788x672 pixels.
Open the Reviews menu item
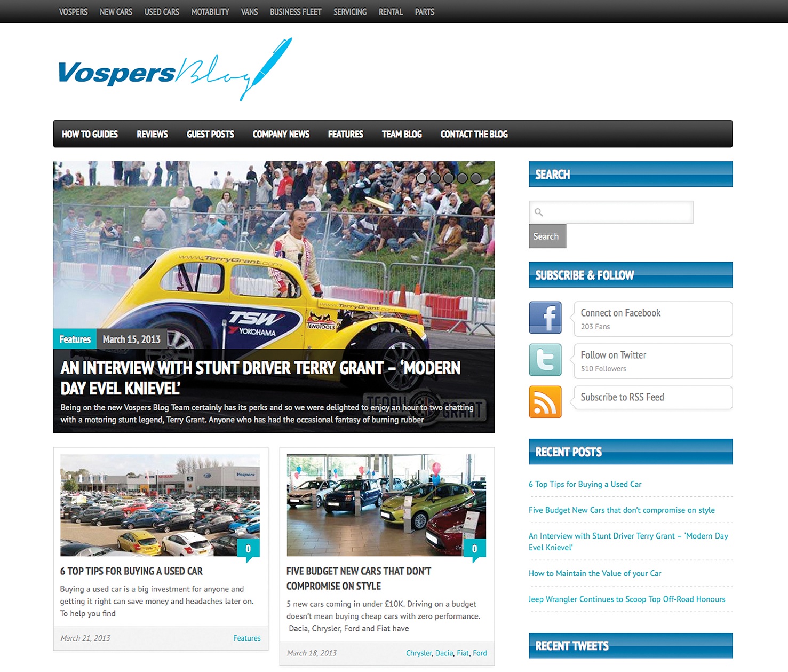[x=152, y=134]
